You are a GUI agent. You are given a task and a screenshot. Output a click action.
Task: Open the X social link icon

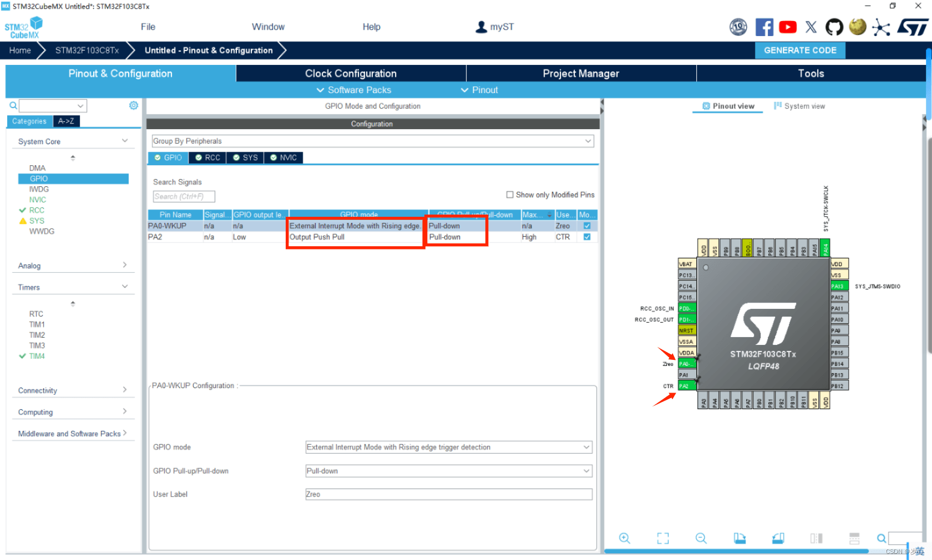click(x=811, y=27)
